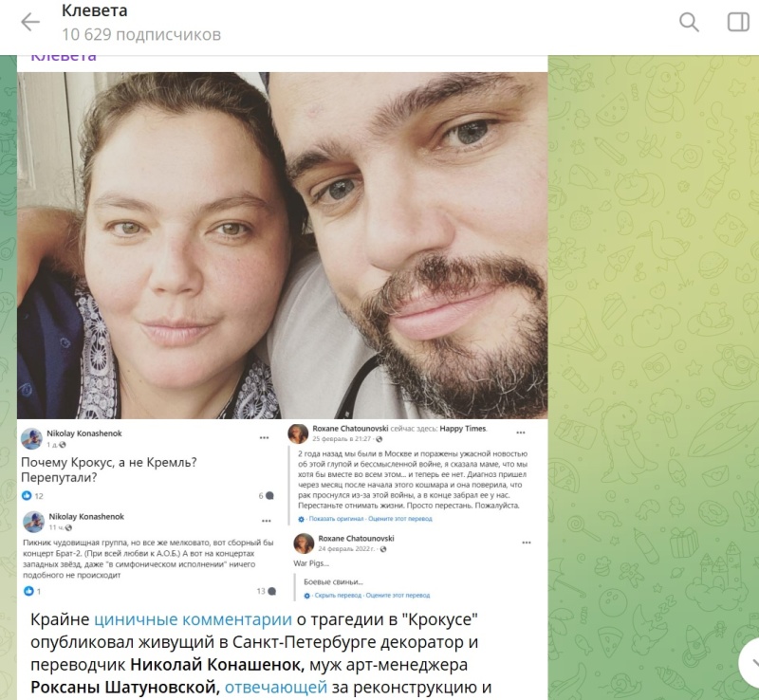Open the three-dot menu on the Happy Times post
This screenshot has width=759, height=700.
[520, 433]
